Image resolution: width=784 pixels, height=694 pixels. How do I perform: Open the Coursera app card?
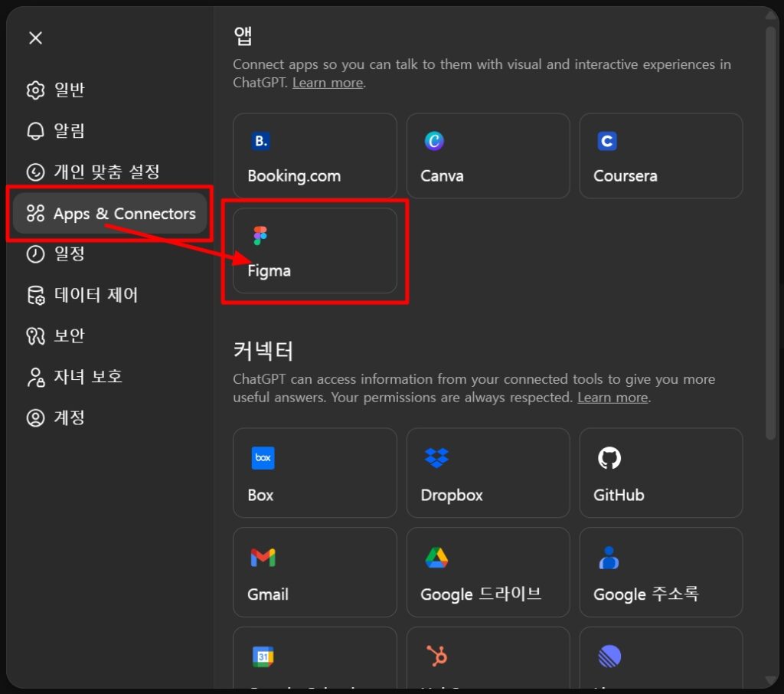point(661,156)
